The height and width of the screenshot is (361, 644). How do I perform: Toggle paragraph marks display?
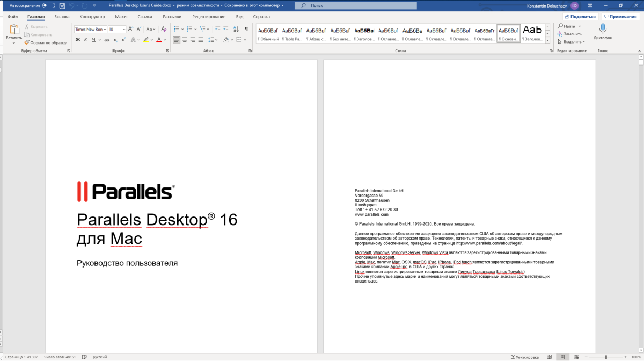coord(246,29)
